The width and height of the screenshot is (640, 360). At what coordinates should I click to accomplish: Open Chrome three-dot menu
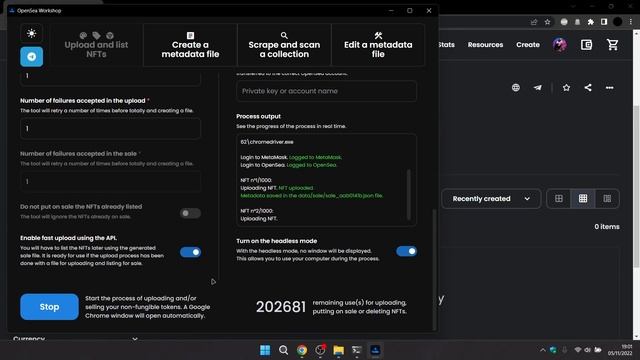(631, 22)
